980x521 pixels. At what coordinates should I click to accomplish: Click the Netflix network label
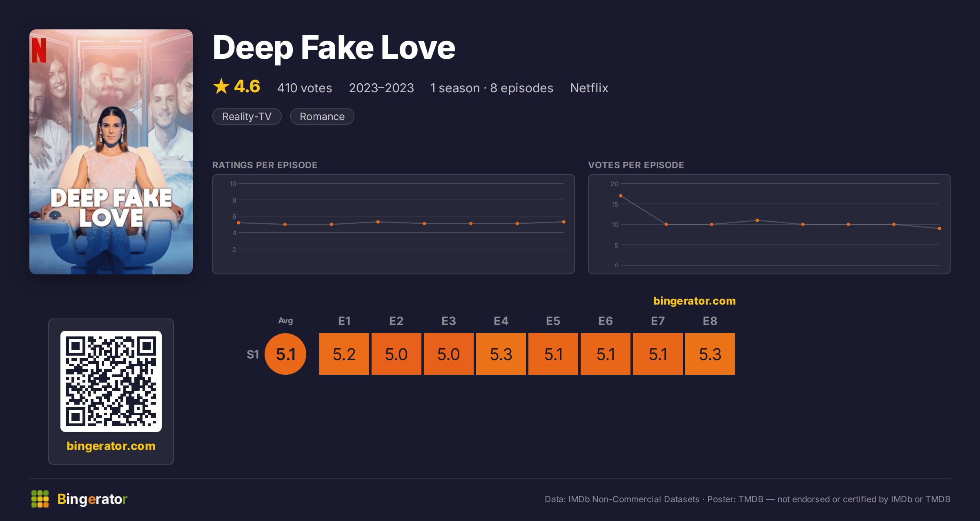589,88
